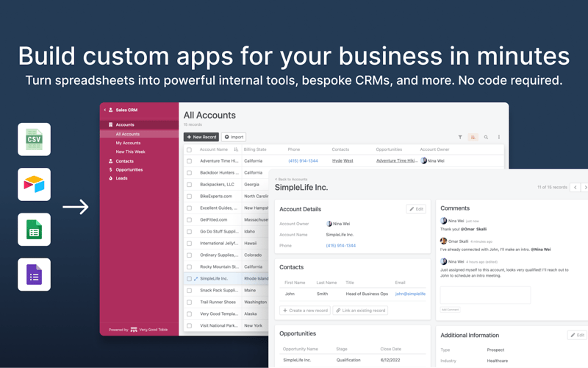Click the Google Forms icon

tap(34, 275)
